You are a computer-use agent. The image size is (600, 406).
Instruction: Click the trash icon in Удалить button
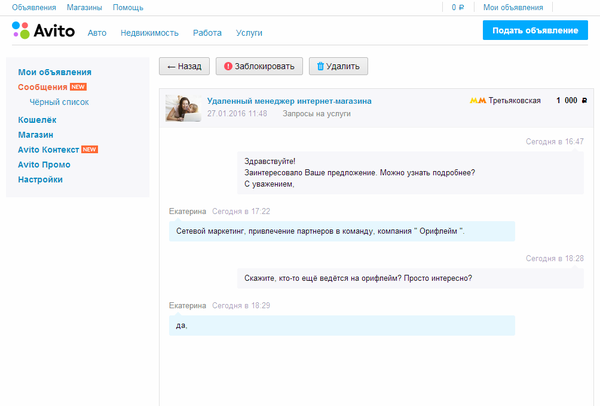[321, 67]
